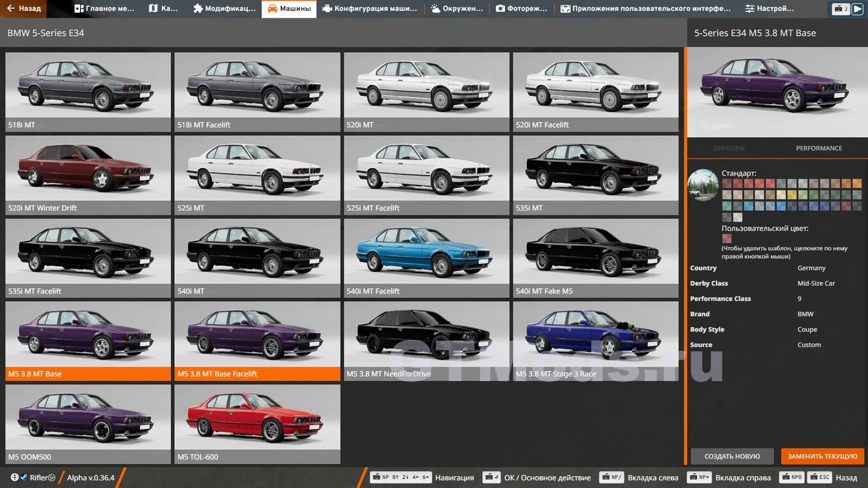
Task: Select the M5 3.8 MT Base card
Action: click(88, 341)
